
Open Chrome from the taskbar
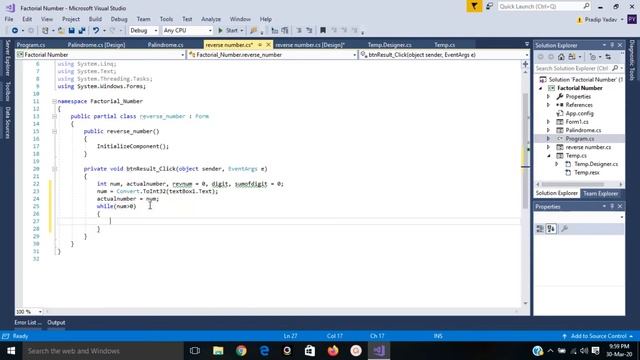click(x=241, y=351)
